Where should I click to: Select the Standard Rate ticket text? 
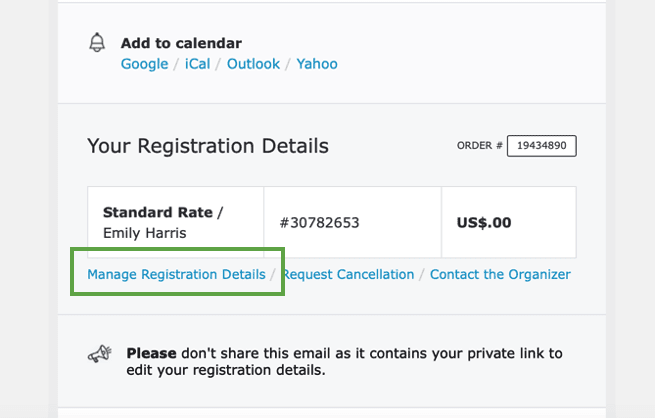click(159, 212)
